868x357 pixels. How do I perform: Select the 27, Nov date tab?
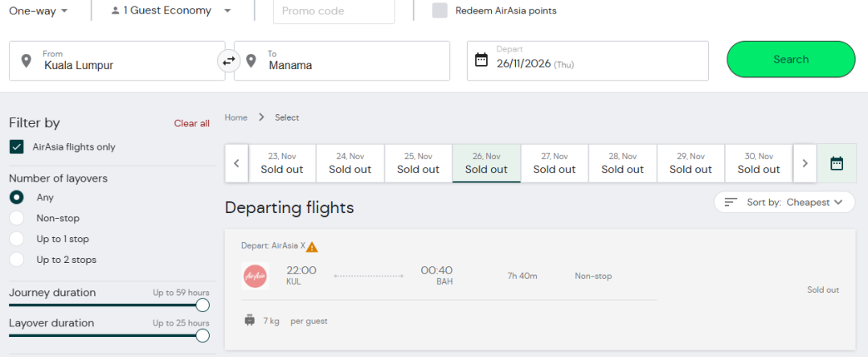(555, 163)
